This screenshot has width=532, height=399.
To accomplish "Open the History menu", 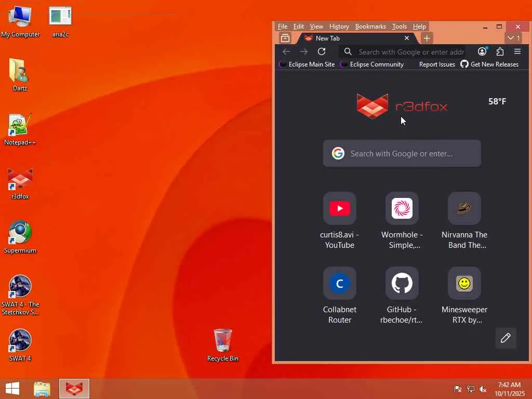I will (x=339, y=26).
